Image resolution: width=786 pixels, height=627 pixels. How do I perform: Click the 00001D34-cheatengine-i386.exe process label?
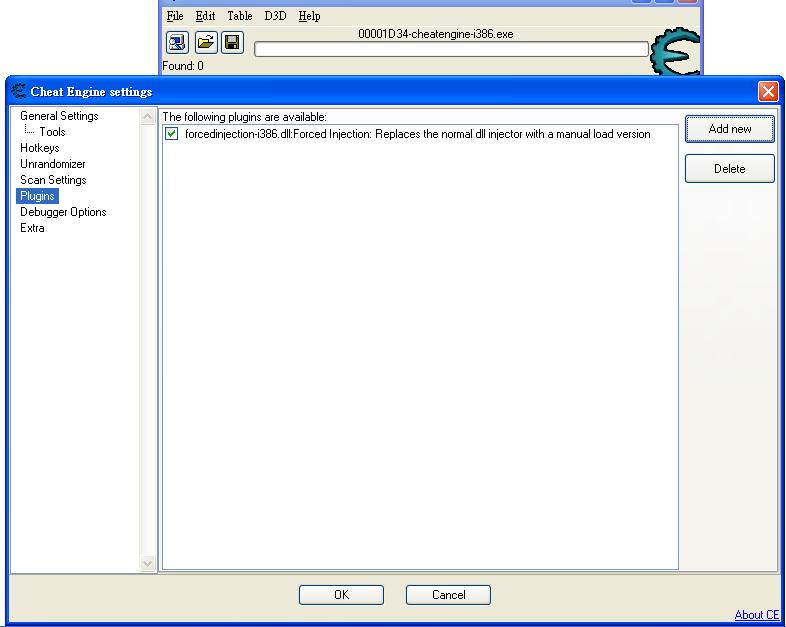436,34
